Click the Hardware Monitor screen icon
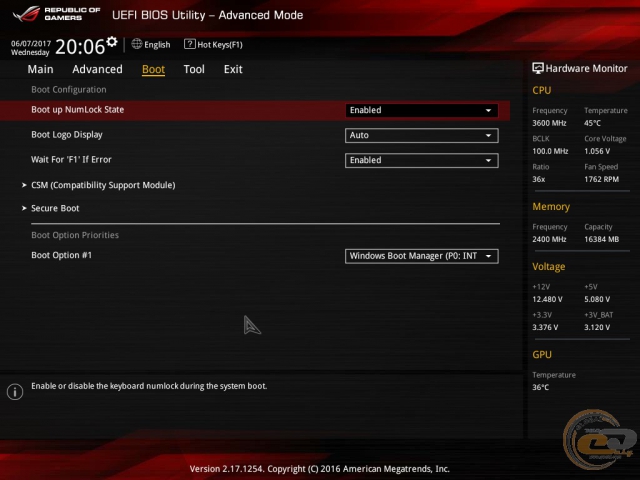The image size is (640, 480). pyautogui.click(x=538, y=68)
